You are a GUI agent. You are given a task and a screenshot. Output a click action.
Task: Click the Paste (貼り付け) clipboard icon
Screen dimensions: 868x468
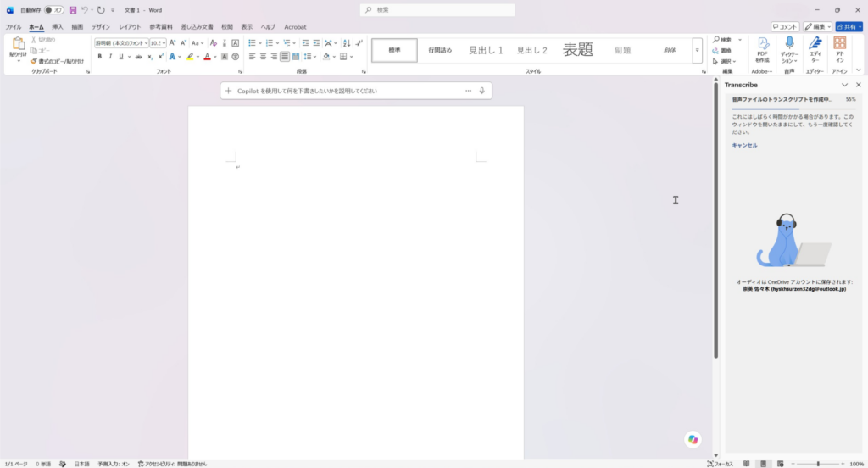pos(19,44)
